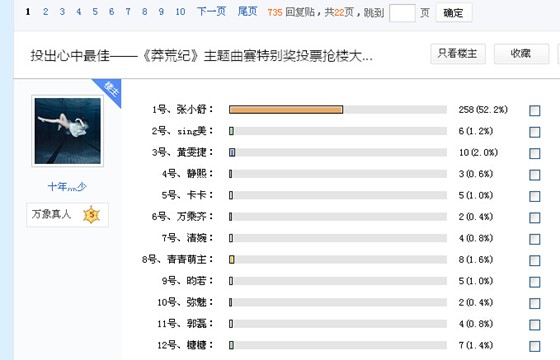Go to page 2 of replies
560x360 pixels.
coord(45,12)
